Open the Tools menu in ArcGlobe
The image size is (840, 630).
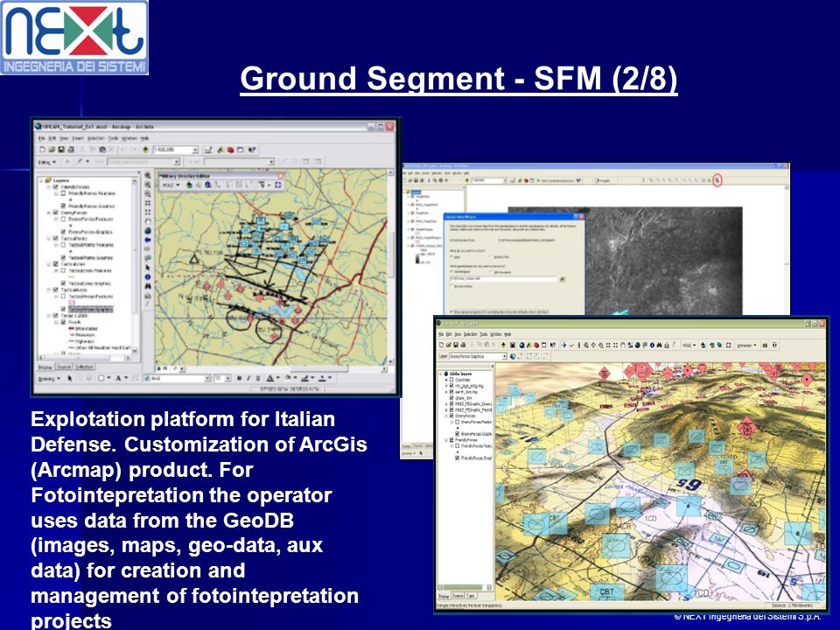pos(484,334)
